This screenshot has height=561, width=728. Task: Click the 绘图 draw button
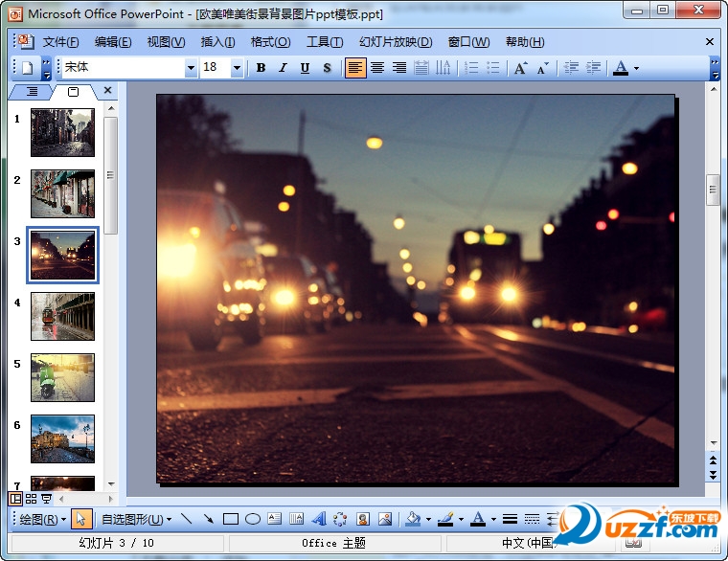(x=44, y=519)
